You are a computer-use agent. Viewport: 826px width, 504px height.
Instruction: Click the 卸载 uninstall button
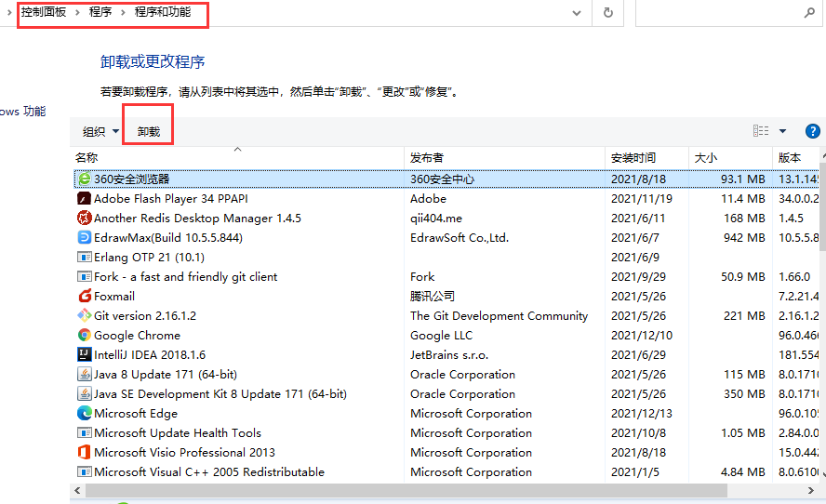pos(149,132)
